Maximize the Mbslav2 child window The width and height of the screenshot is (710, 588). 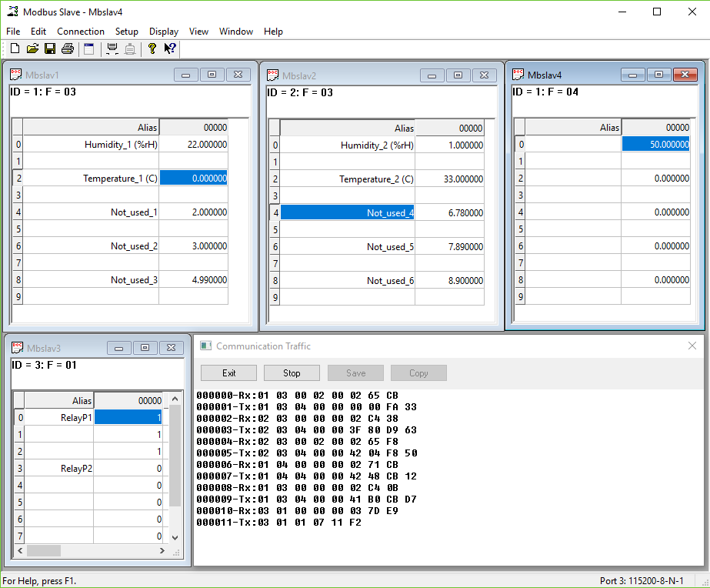(x=458, y=75)
